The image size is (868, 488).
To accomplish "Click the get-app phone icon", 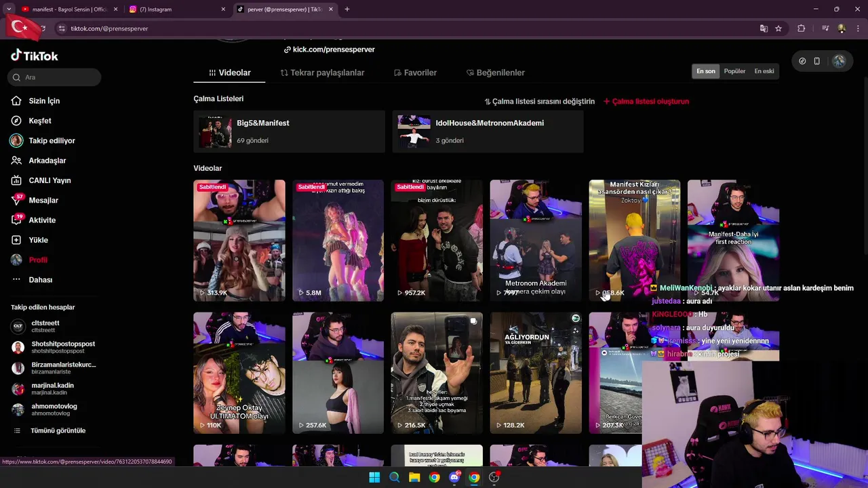I will tap(817, 61).
